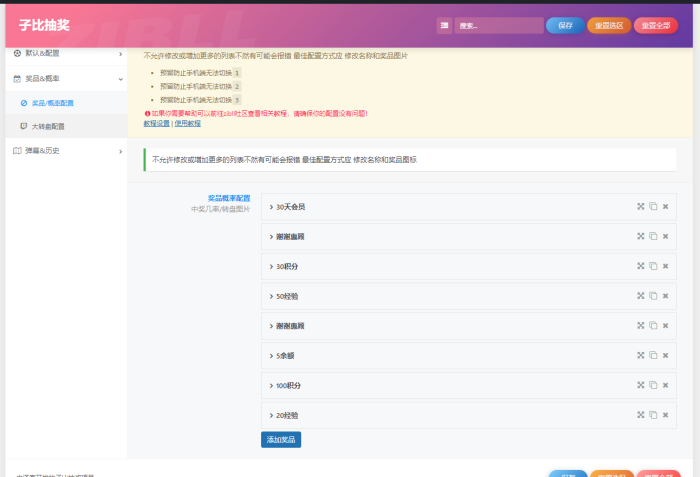Clone the 谢谢惠顾 row above 5余额
This screenshot has width=700, height=477.
click(653, 326)
